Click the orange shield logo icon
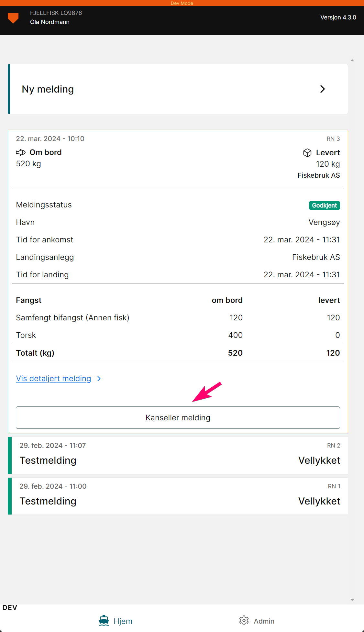This screenshot has width=364, height=632. coord(13,18)
